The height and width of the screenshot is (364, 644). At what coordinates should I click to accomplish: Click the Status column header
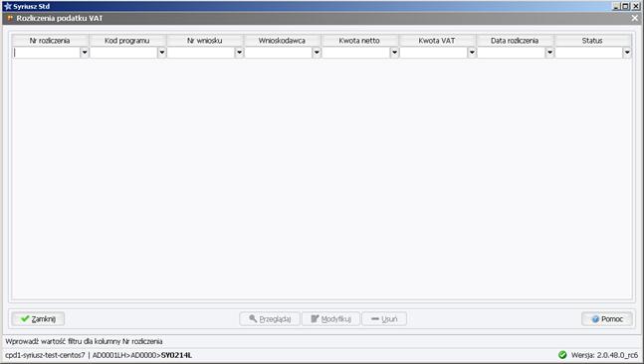point(592,41)
